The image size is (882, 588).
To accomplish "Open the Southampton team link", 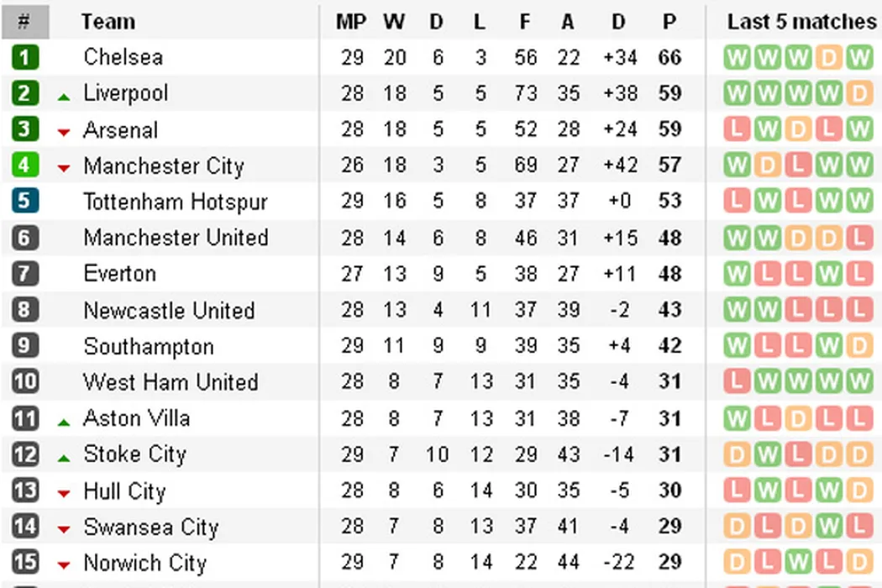I will click(x=148, y=346).
